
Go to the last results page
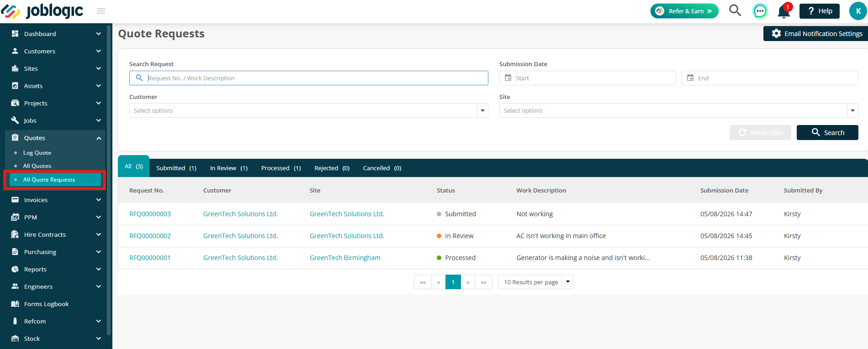click(483, 282)
